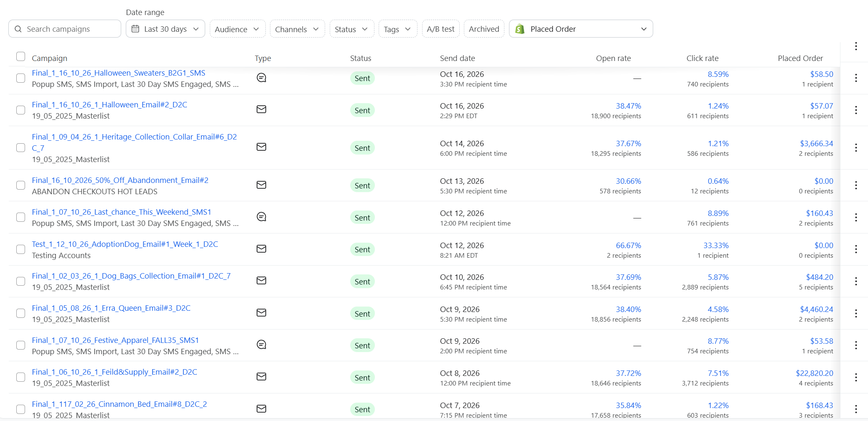Click the $22,820.20 placed order value
Screen dimensions: 868x421
(x=815, y=373)
